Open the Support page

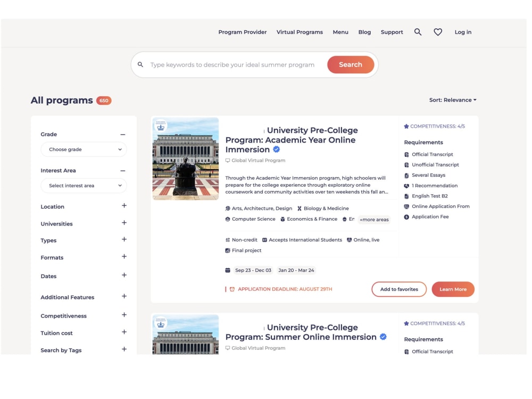(392, 32)
